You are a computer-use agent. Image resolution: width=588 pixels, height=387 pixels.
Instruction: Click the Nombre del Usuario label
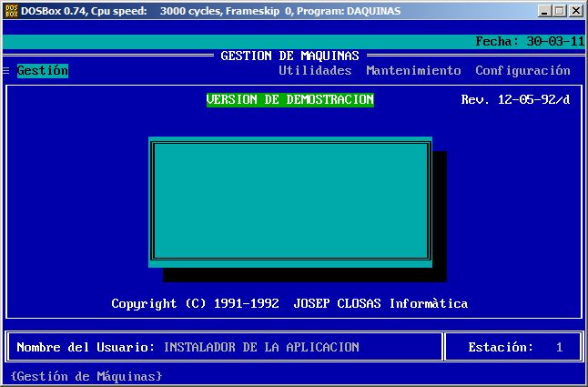[86, 348]
